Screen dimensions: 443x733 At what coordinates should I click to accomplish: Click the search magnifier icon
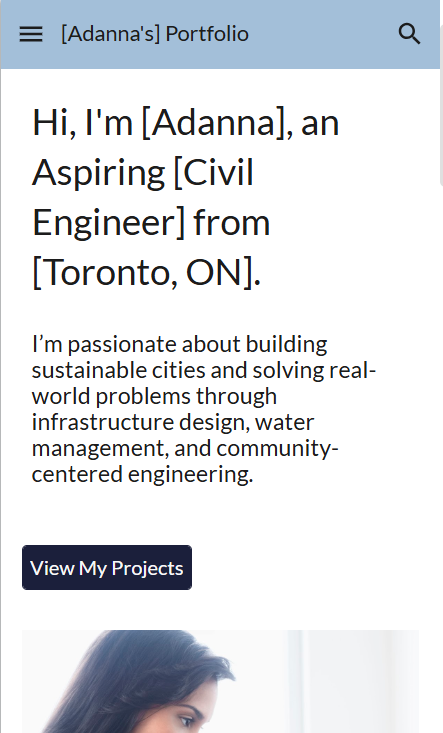tap(409, 34)
